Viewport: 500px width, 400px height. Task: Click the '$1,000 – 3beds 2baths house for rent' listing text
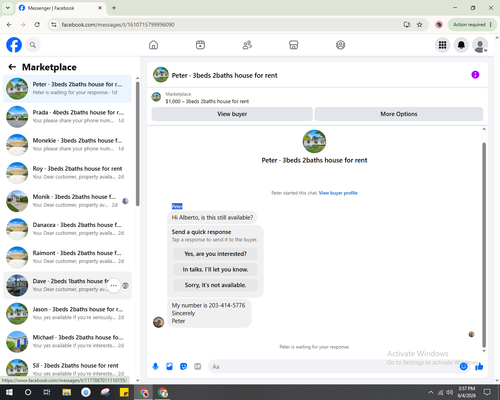pyautogui.click(x=207, y=101)
